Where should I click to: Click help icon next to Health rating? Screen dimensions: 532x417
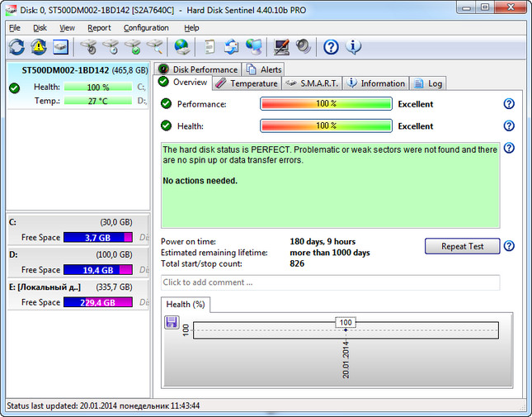pos(509,126)
